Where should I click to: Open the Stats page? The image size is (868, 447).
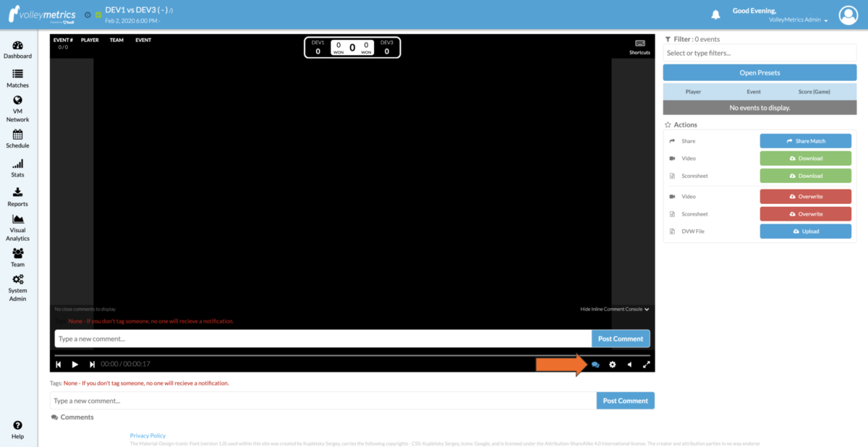click(17, 169)
